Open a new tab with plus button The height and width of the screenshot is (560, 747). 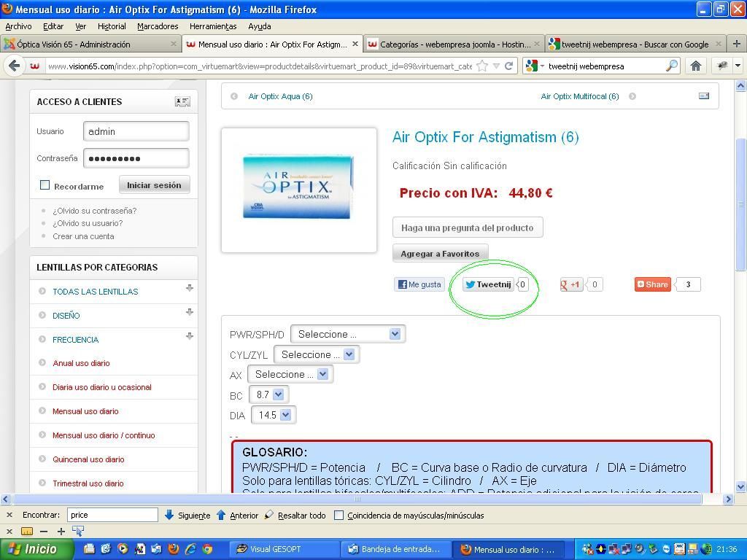(x=737, y=44)
